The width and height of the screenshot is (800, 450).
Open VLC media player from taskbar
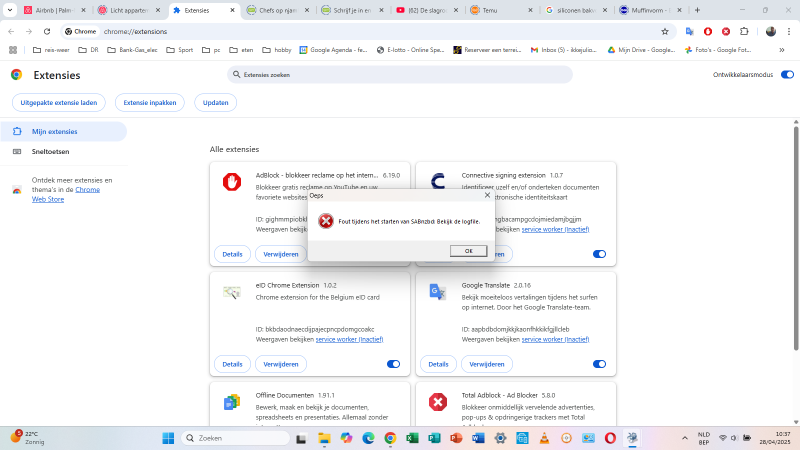click(544, 438)
